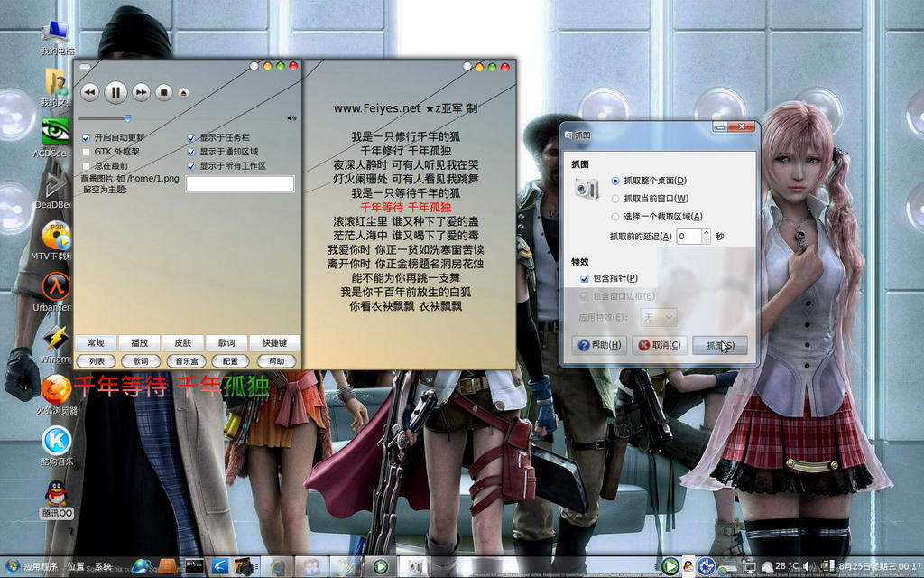Click the globe browser launcher in the panel
Viewport: 924px width, 578px height.
(x=141, y=567)
